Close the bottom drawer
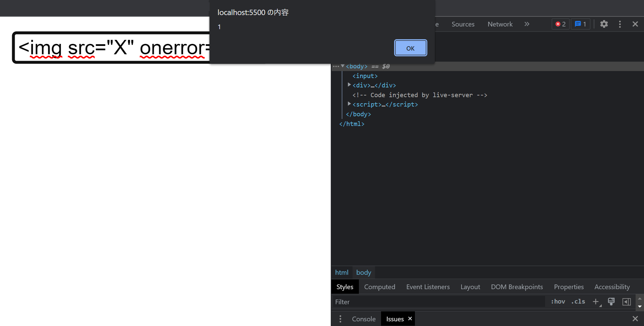 (x=635, y=319)
